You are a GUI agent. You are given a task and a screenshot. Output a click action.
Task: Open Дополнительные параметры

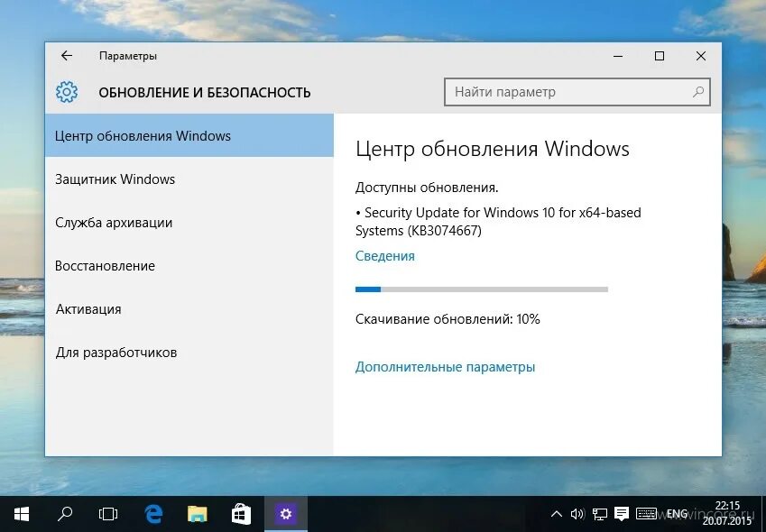(x=445, y=366)
